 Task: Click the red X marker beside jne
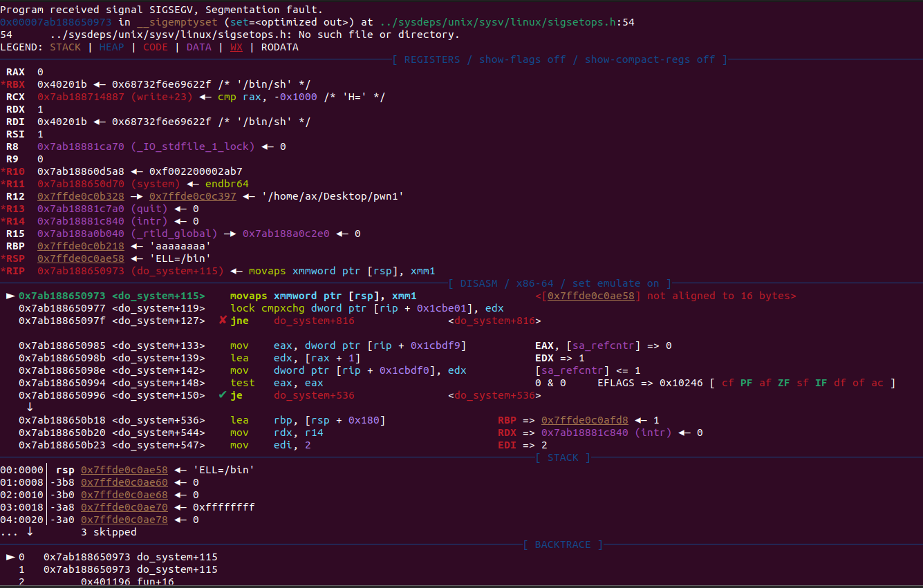223,321
